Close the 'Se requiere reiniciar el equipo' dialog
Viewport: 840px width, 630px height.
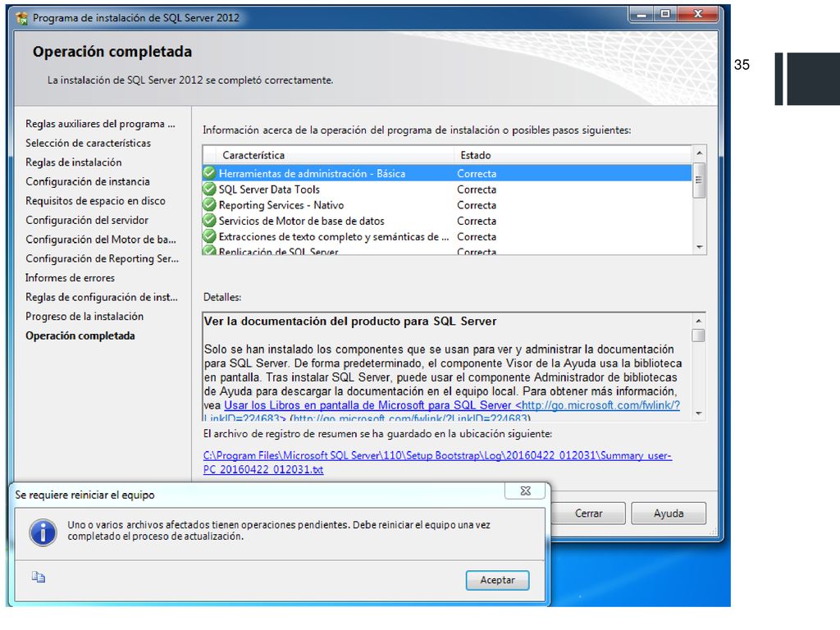525,491
